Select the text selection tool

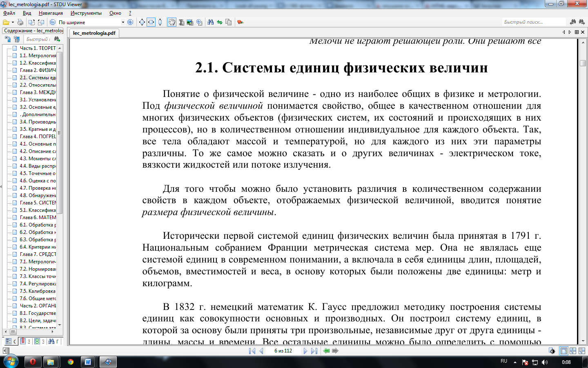click(x=181, y=22)
